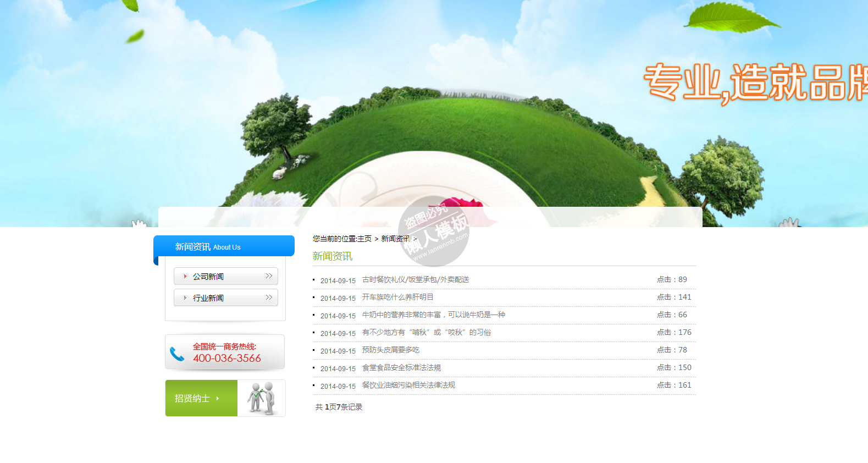Read the article about 牛奶中的营养
Image resolution: width=868 pixels, height=463 pixels.
[433, 315]
